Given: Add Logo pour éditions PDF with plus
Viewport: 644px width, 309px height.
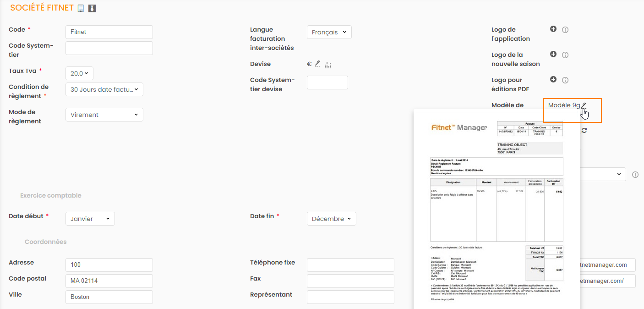Looking at the screenshot, I should coord(553,79).
